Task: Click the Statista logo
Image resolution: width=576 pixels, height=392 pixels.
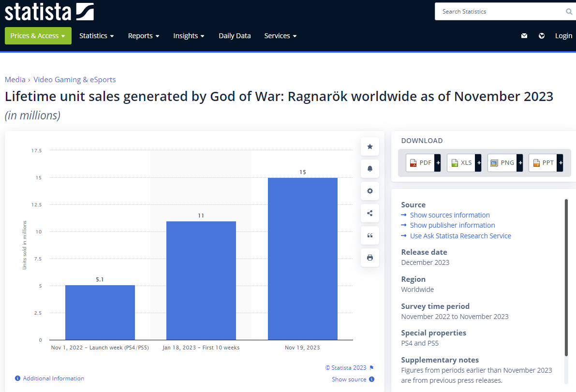Action: 49,12
